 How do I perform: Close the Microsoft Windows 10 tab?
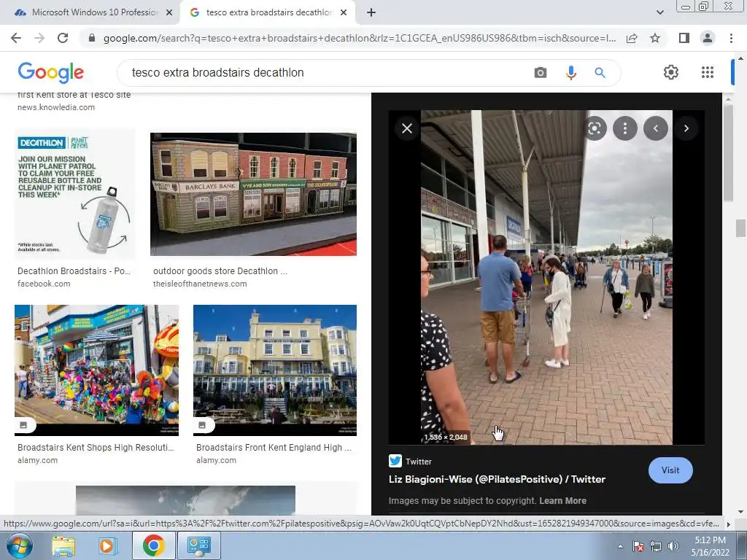169,13
